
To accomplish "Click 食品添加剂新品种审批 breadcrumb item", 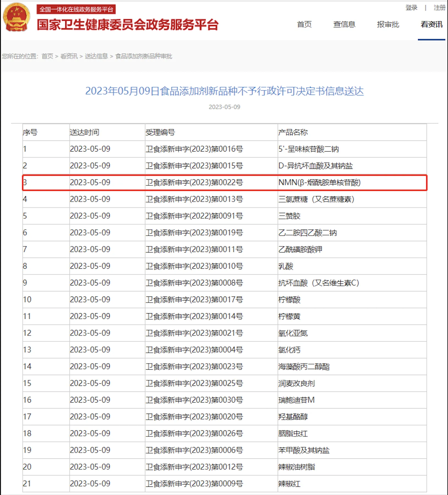I will (143, 56).
